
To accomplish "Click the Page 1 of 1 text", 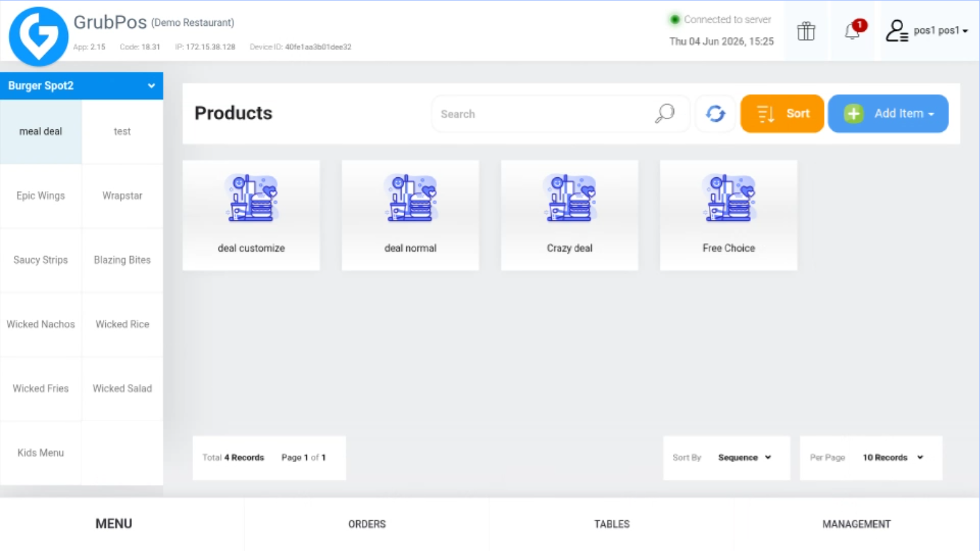I will 303,458.
